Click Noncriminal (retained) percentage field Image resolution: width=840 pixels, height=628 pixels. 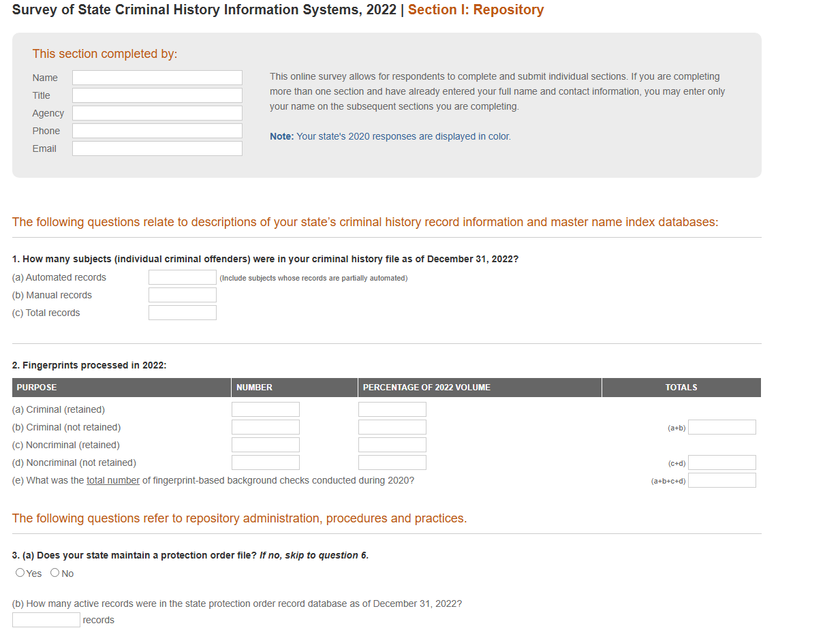pyautogui.click(x=392, y=445)
